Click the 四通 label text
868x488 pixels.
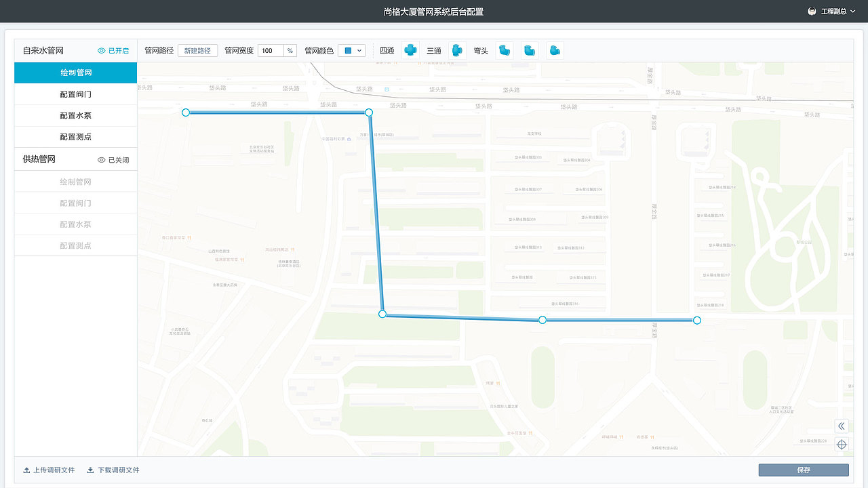(x=387, y=51)
